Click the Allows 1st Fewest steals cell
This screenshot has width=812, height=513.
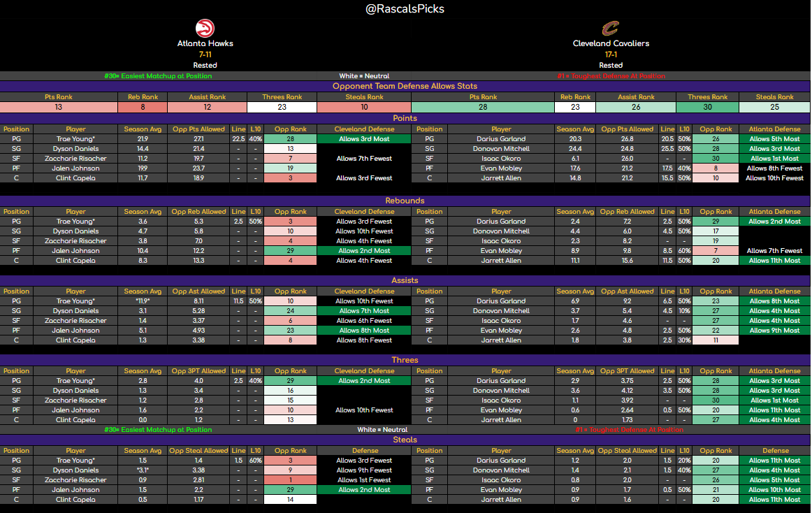coord(365,480)
